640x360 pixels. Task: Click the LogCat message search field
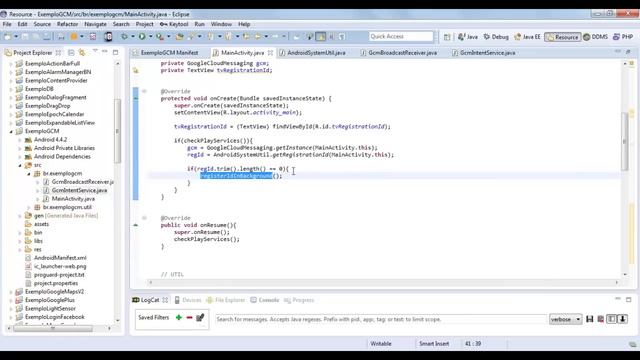[x=381, y=319]
